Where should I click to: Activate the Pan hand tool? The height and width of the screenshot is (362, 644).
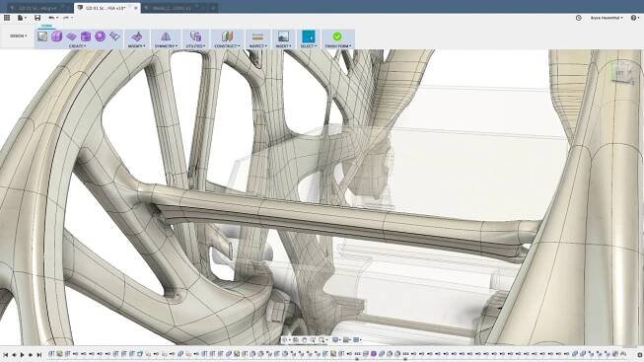tap(305, 340)
